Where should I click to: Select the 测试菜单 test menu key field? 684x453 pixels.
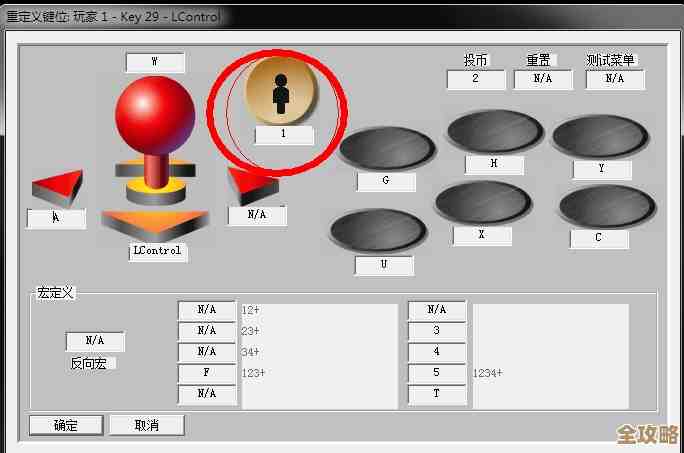[x=614, y=79]
